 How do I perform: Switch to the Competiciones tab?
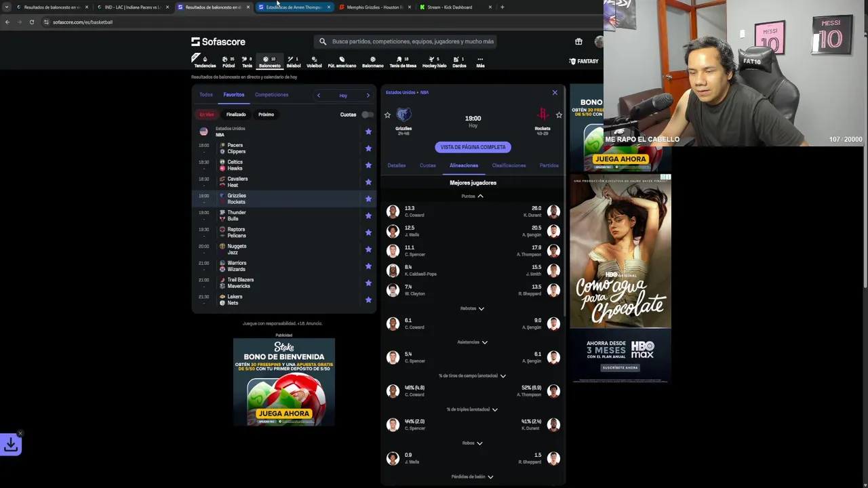[x=271, y=95]
